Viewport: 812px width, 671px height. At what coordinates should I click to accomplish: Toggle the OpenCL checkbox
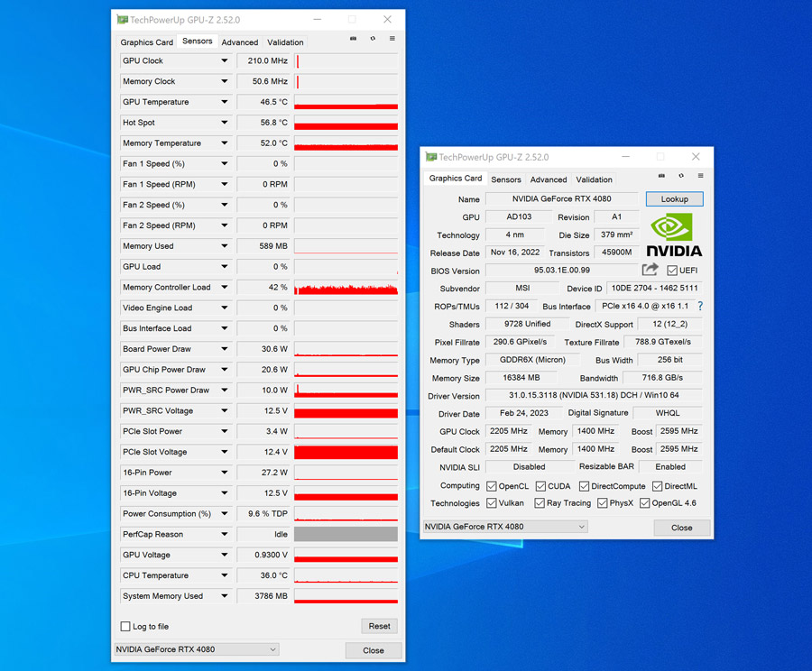pyautogui.click(x=492, y=486)
